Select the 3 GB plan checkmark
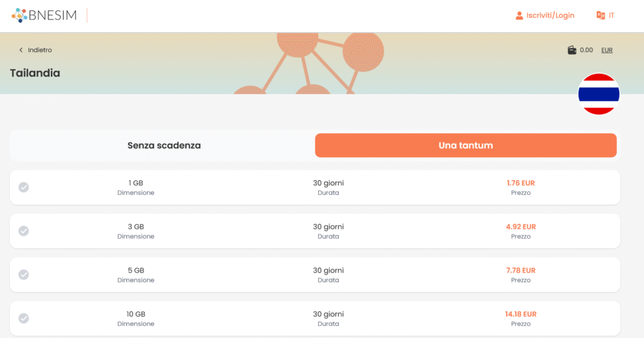This screenshot has width=644, height=338. click(x=24, y=231)
